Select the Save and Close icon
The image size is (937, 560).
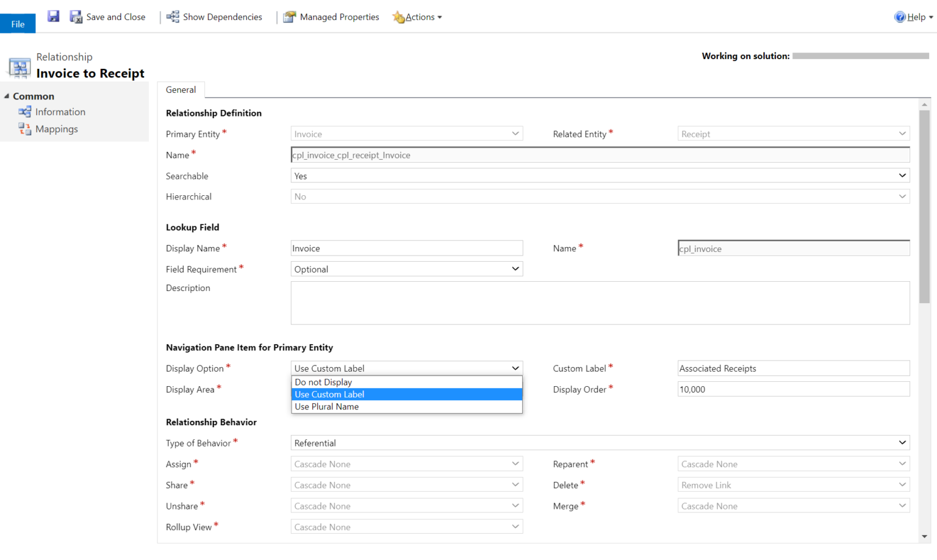[76, 16]
